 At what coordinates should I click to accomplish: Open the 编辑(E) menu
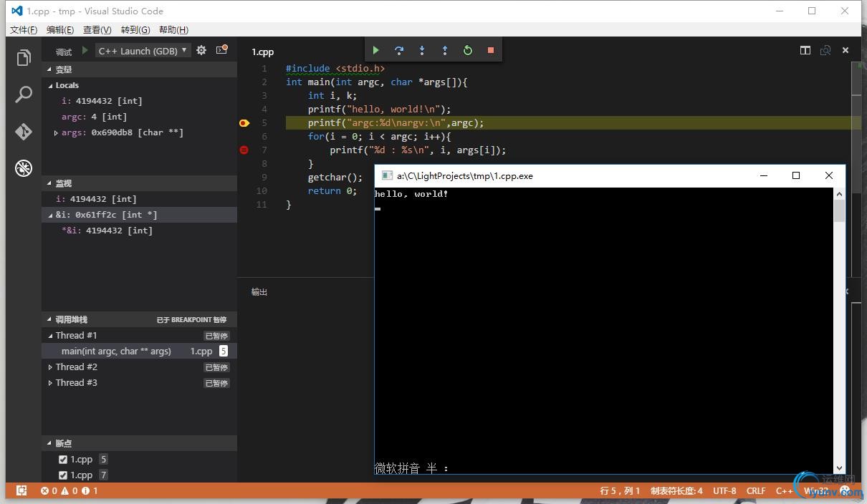click(60, 29)
